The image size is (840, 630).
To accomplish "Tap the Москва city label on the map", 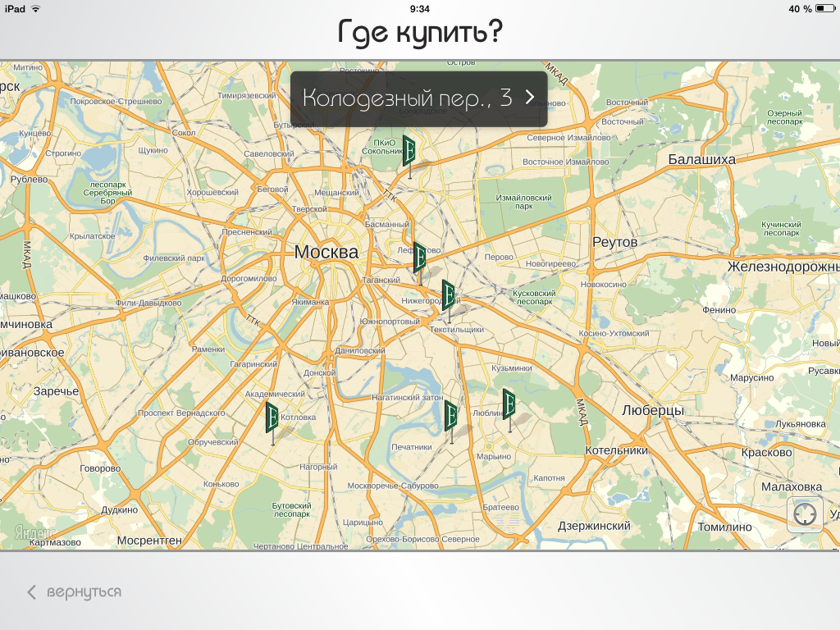I will tap(326, 252).
